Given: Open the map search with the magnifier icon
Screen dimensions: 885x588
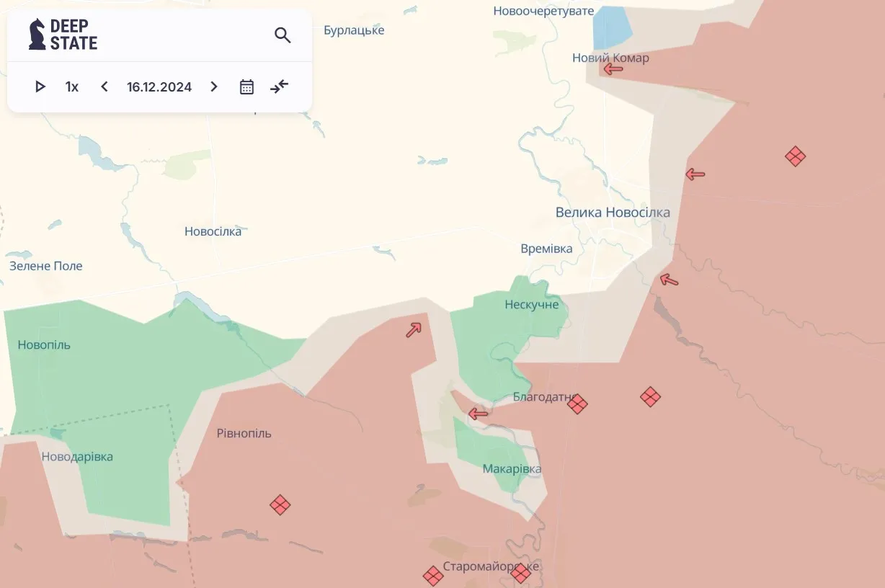Looking at the screenshot, I should [282, 35].
